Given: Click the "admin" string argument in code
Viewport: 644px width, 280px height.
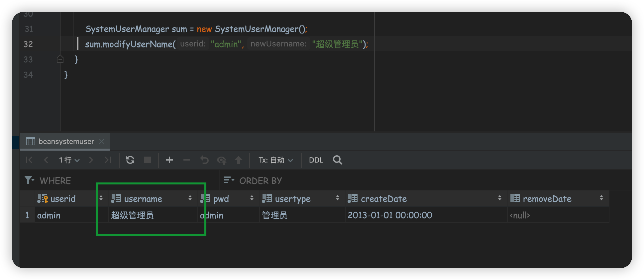Looking at the screenshot, I should [226, 44].
